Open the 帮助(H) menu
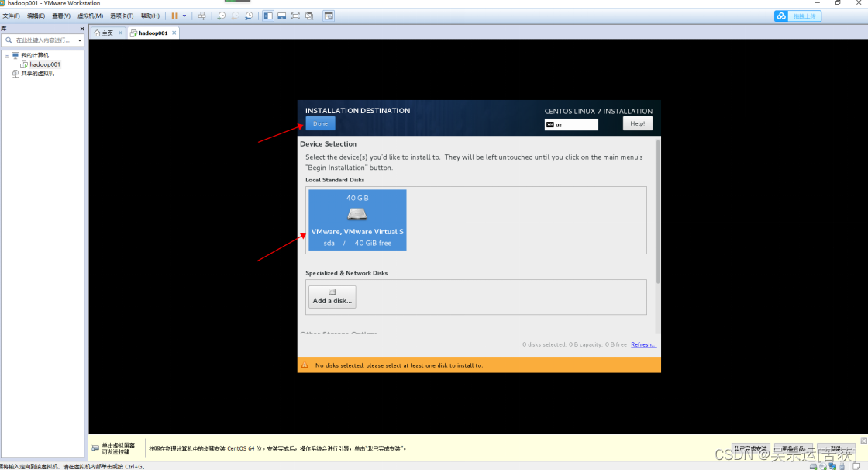 coord(150,16)
